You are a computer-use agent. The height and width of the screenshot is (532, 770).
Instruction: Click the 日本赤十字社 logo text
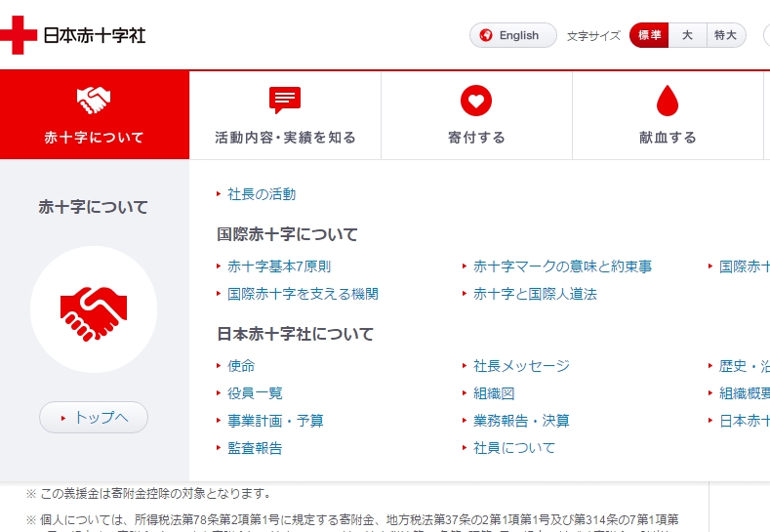[95, 35]
